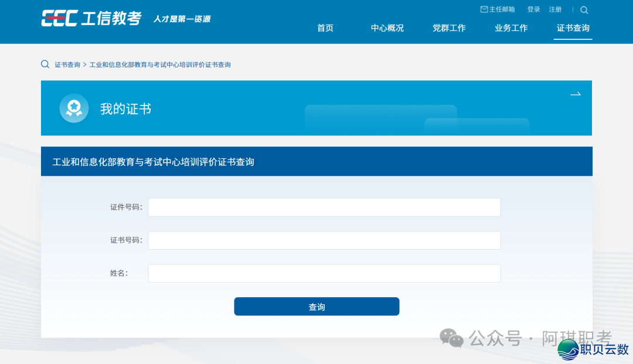Click the medal icon beside 我的证书
633x364 pixels.
coord(74,108)
